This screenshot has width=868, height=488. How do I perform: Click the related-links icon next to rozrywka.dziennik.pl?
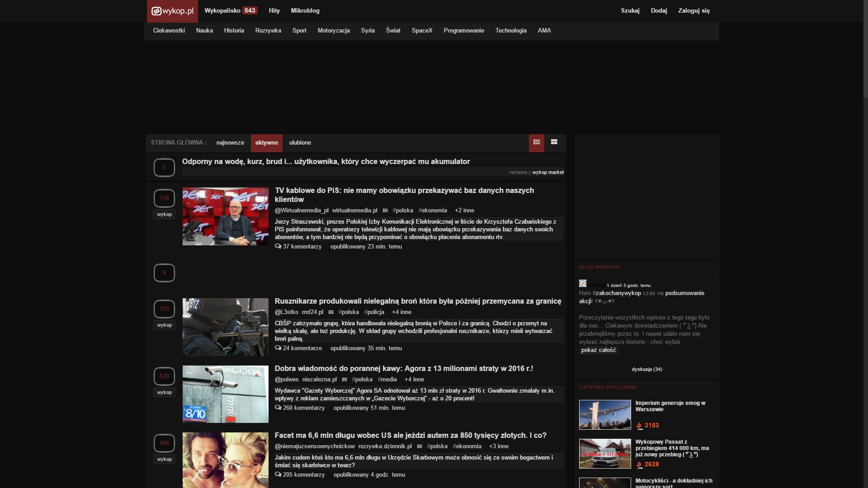click(x=420, y=446)
